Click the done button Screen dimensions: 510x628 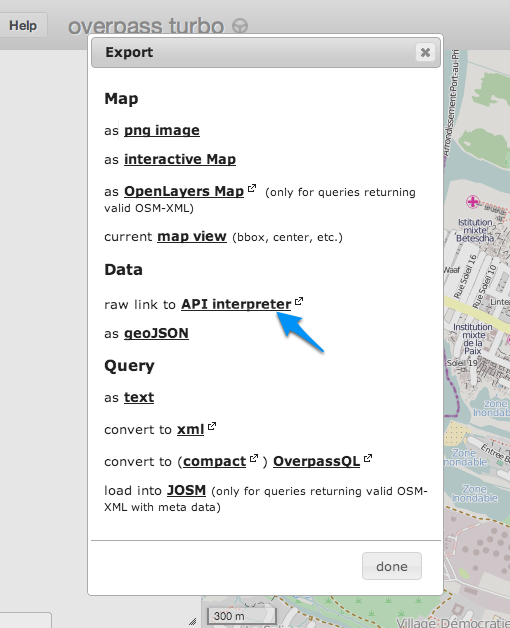click(x=392, y=566)
